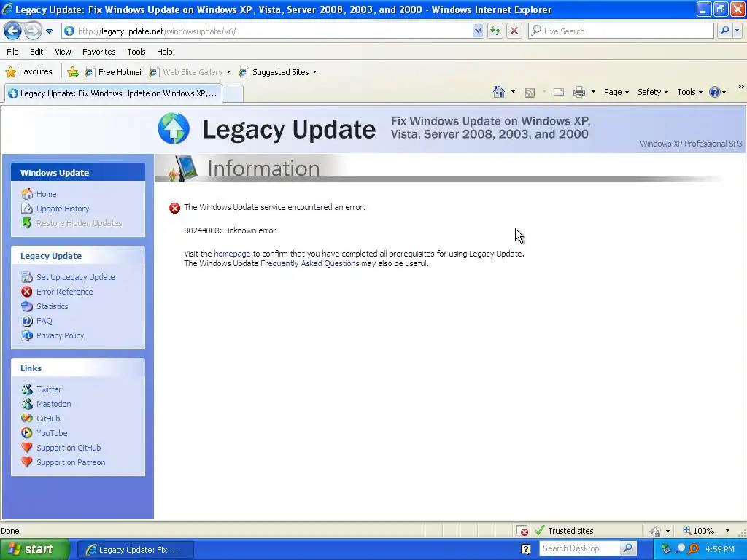Click the RSS Feeds icon

[530, 93]
